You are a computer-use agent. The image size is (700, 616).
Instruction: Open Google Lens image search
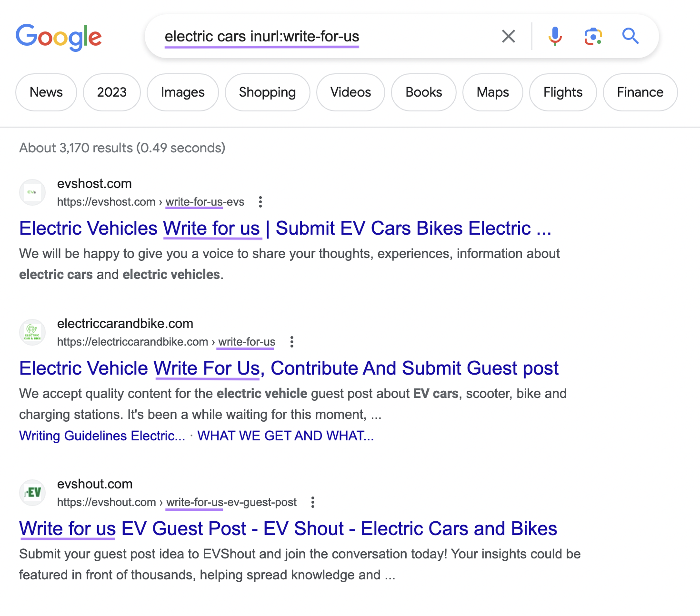[592, 36]
